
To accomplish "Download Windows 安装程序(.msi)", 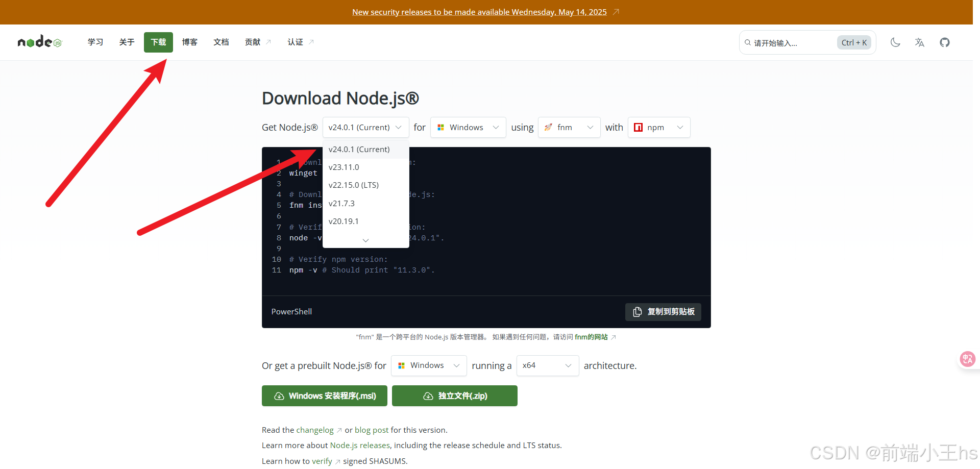I will tap(325, 396).
